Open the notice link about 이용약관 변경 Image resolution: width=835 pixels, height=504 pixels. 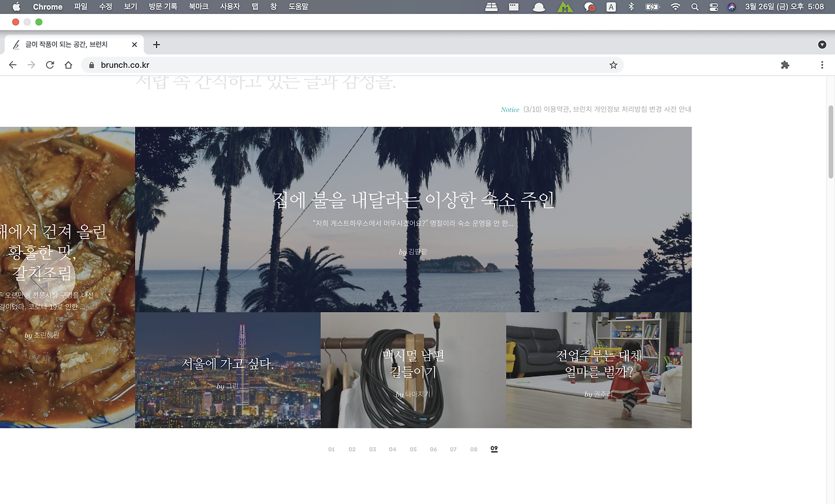[x=607, y=110]
